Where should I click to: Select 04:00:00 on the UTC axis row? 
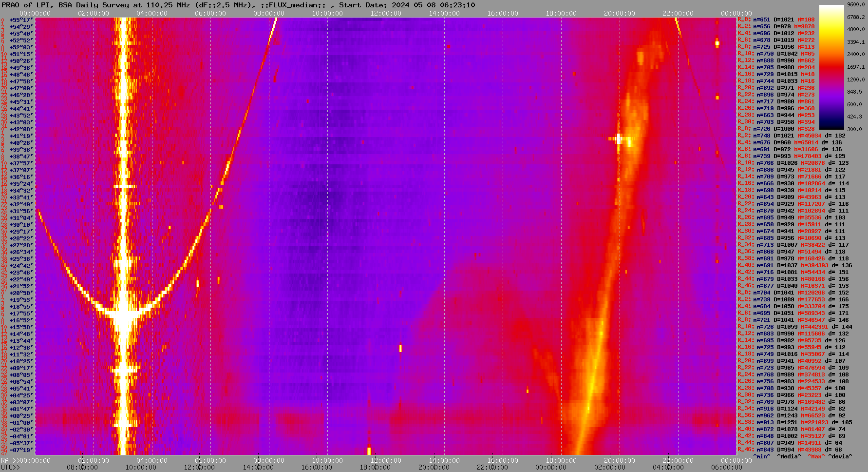[668, 467]
